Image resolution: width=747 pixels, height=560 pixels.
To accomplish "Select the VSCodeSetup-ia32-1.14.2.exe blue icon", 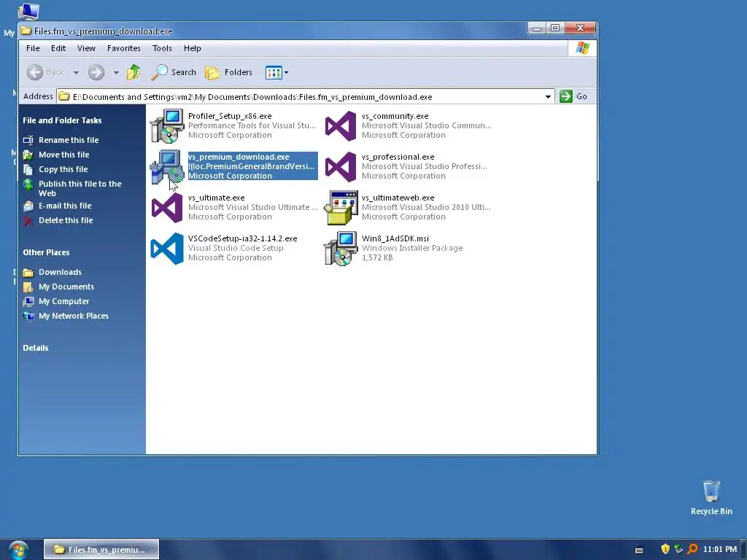I will pos(167,249).
